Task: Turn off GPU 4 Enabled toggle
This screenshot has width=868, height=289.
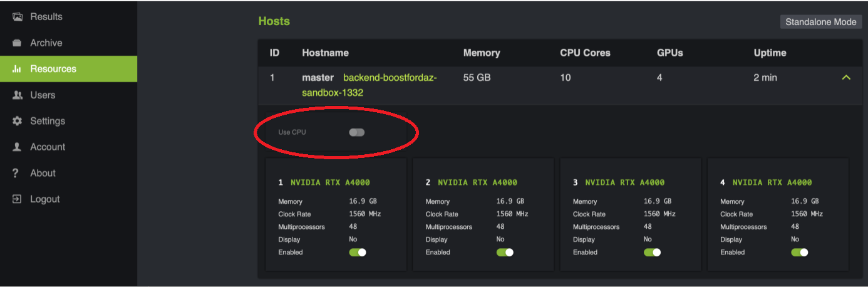Action: point(799,253)
